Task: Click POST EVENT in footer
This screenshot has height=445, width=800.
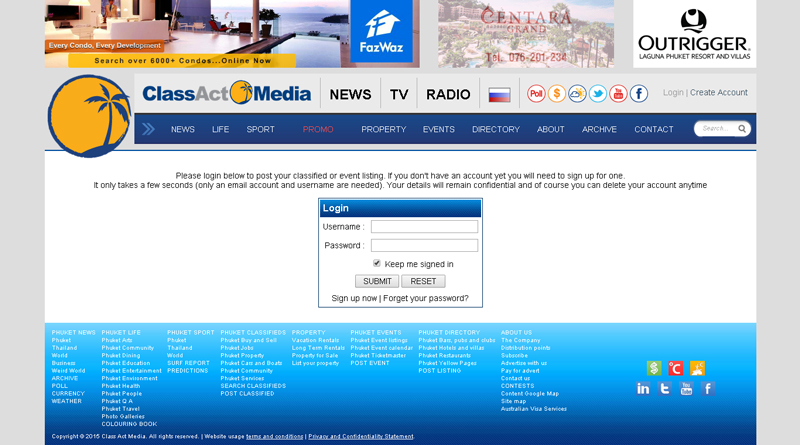Action: point(370,363)
